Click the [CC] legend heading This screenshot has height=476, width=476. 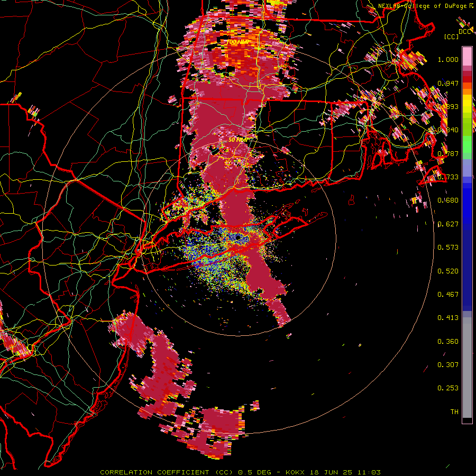click(452, 36)
